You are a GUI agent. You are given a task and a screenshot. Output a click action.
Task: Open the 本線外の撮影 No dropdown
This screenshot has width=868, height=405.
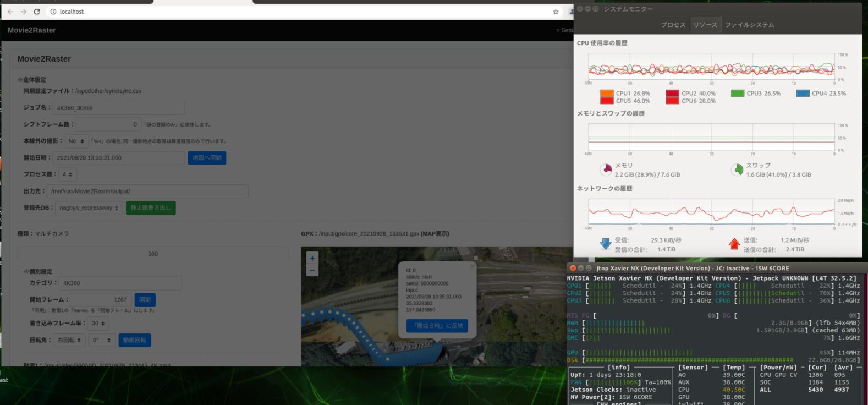[76, 141]
